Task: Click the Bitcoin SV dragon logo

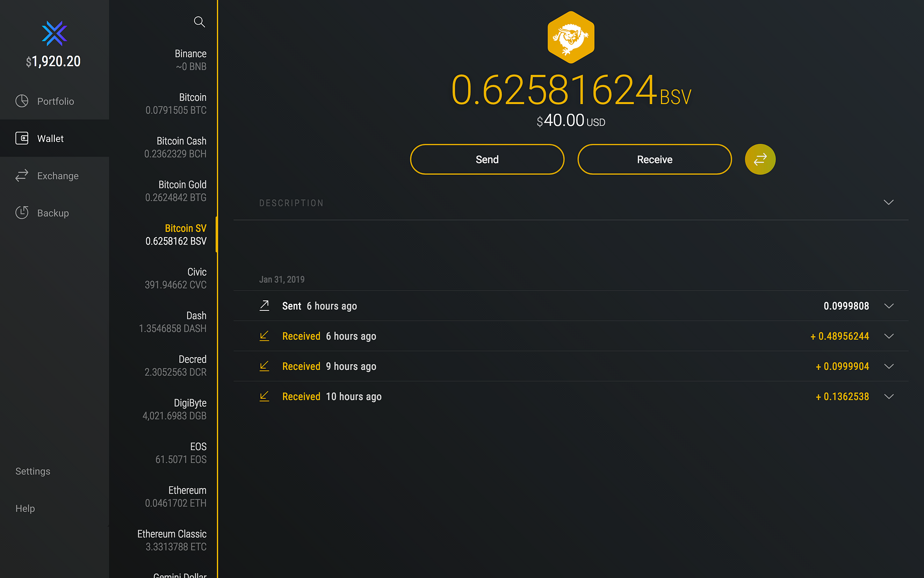Action: [571, 37]
